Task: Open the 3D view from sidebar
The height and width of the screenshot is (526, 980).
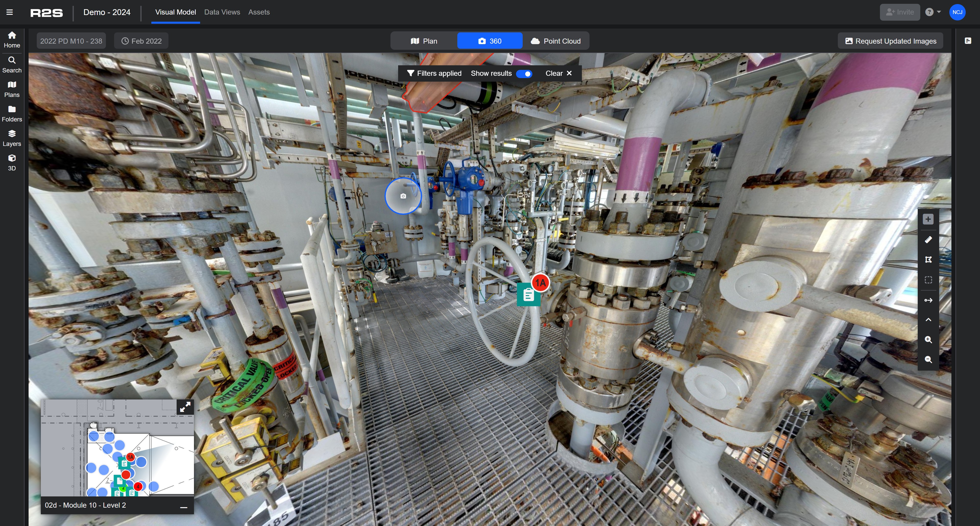Action: [12, 162]
